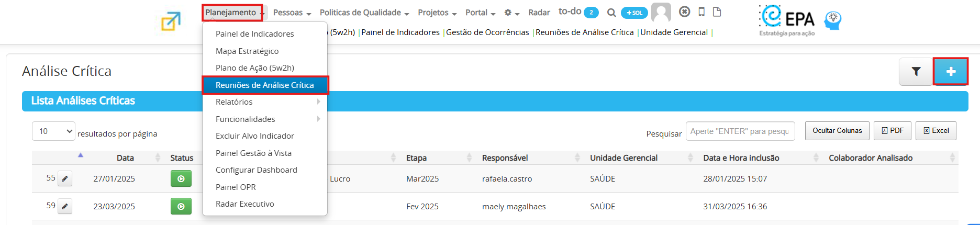Click the Pesquisar search field
The width and height of the screenshot is (980, 225).
[740, 131]
